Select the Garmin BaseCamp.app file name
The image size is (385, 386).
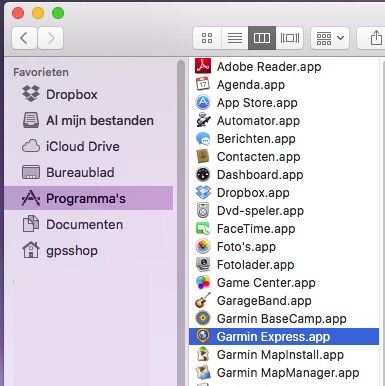pyautogui.click(x=282, y=319)
